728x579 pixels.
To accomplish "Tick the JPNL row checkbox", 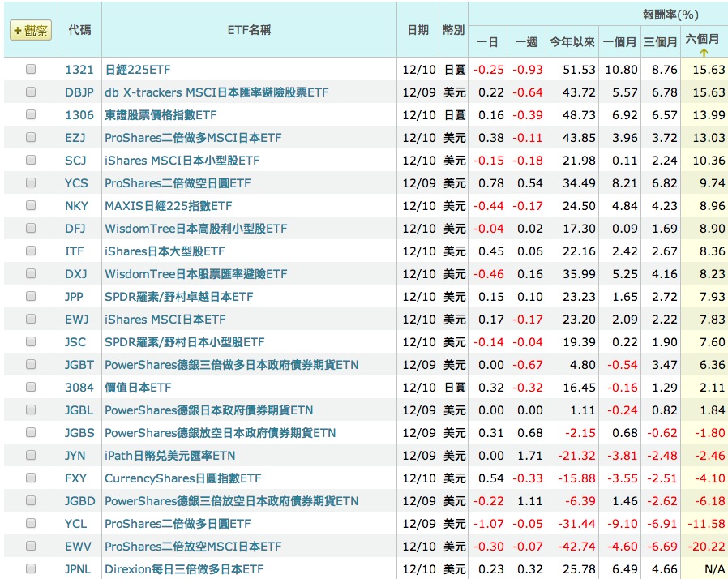I will (x=31, y=568).
